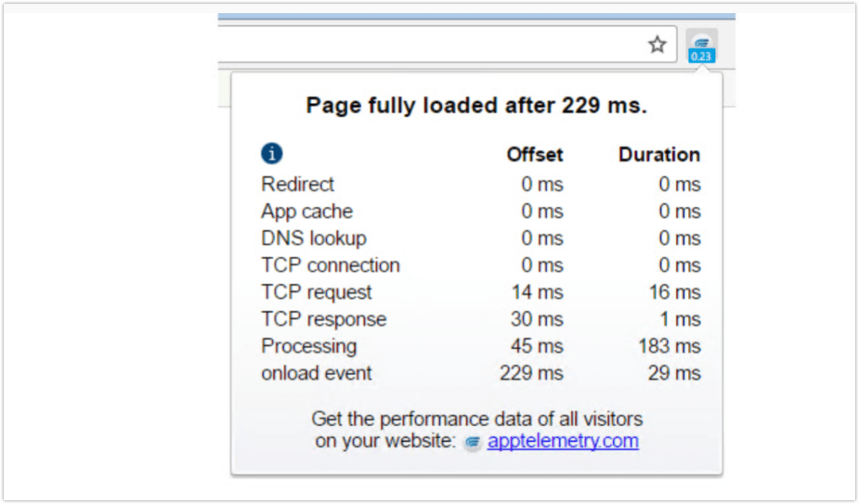Viewport: 859px width, 504px height.
Task: Click the performance data promotional text
Action: click(x=479, y=419)
